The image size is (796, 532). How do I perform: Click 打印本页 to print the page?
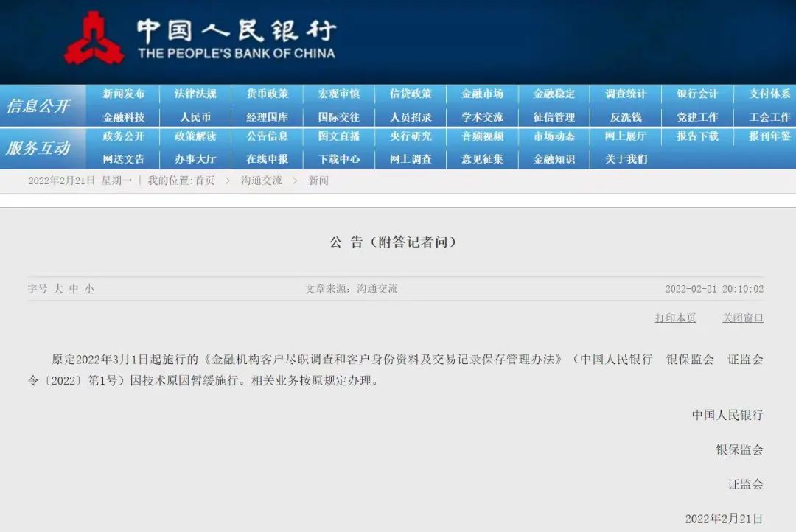tap(675, 318)
